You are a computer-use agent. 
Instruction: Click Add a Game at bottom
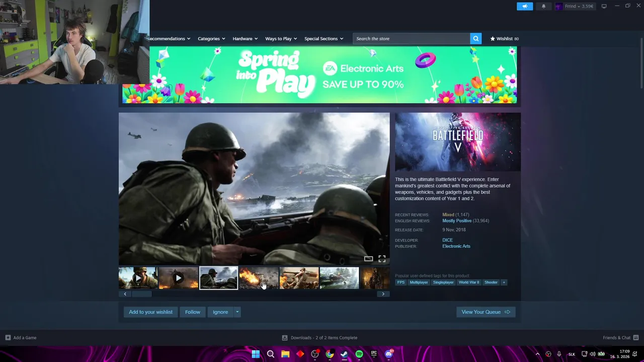coord(21,338)
